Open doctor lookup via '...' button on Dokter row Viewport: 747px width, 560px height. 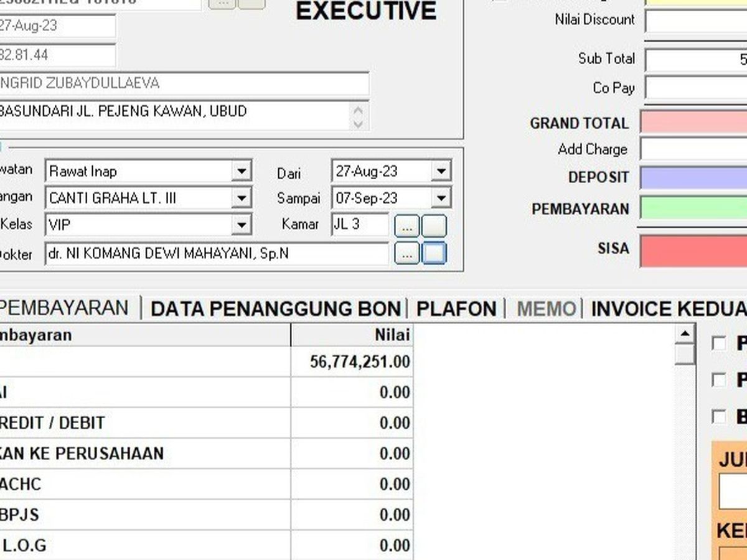click(407, 253)
